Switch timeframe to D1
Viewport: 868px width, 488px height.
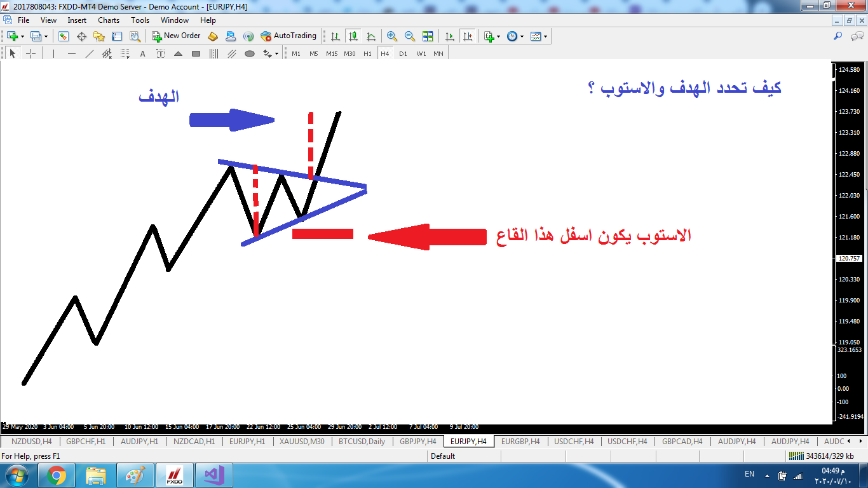coord(403,54)
